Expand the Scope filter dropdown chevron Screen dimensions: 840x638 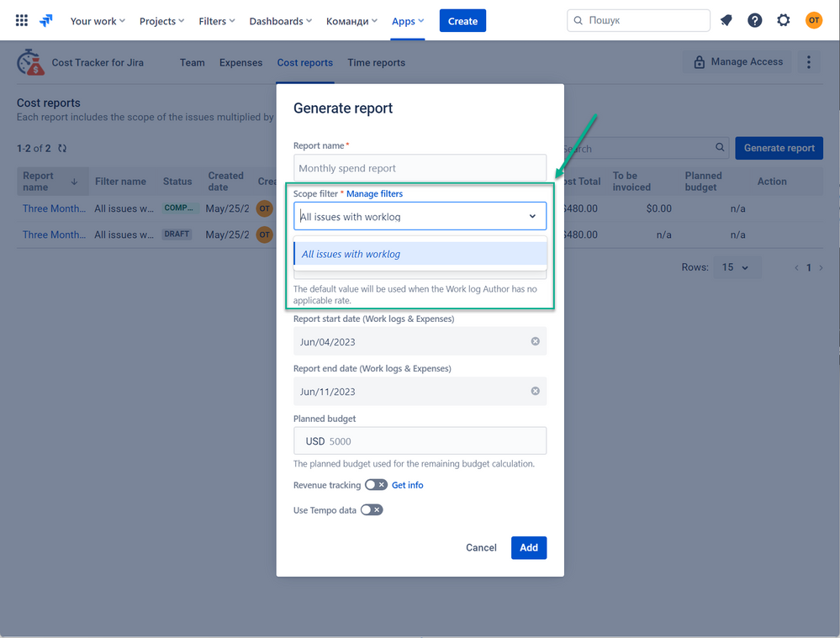click(x=532, y=216)
